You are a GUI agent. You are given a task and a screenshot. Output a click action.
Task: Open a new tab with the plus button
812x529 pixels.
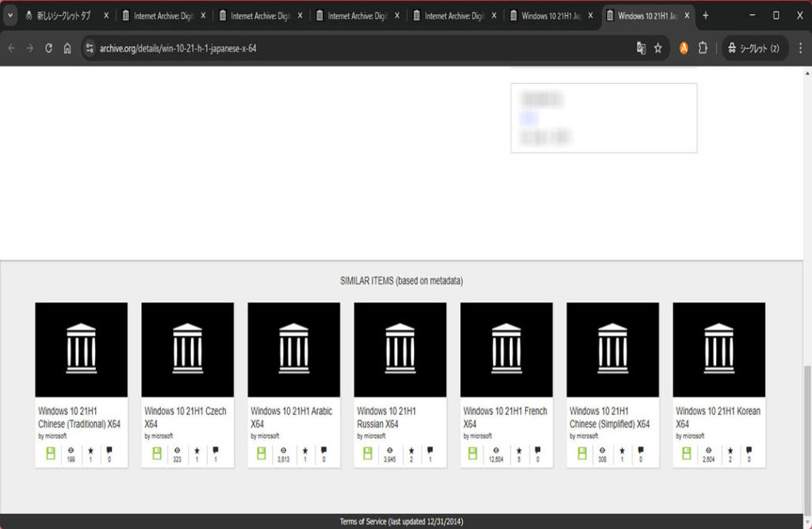(x=706, y=16)
